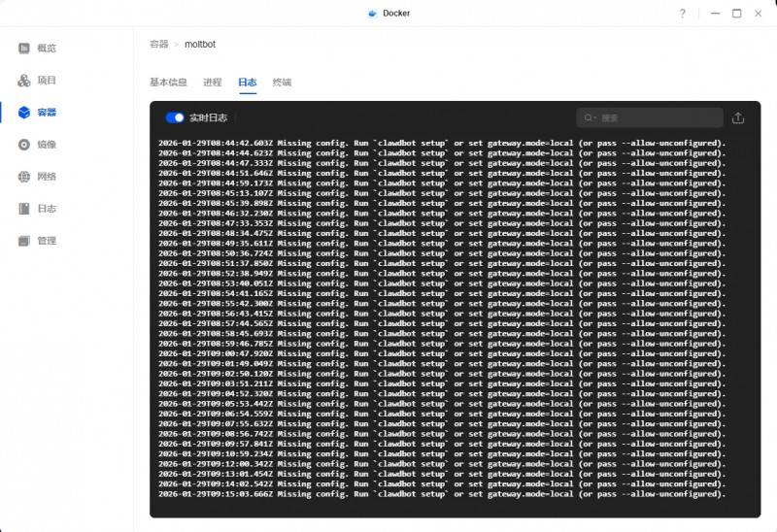Click log line timestamped 08:51:37.850Z
Image resolution: width=777 pixels, height=532 pixels.
click(x=442, y=263)
